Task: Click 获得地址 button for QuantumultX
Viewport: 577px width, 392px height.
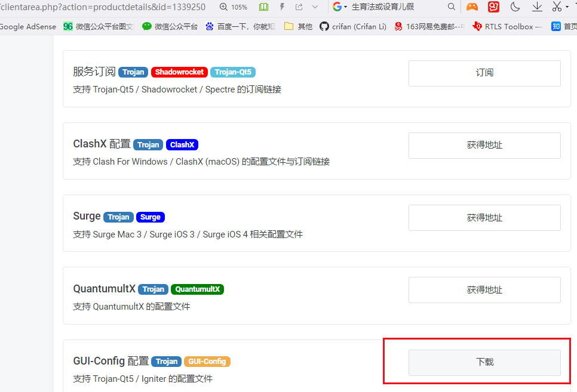Action: (x=484, y=290)
